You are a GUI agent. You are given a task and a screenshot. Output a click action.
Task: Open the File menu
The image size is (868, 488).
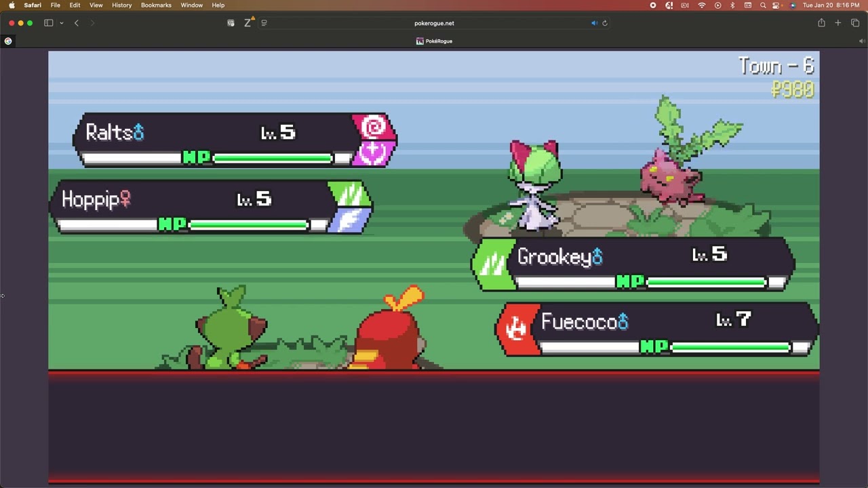56,5
